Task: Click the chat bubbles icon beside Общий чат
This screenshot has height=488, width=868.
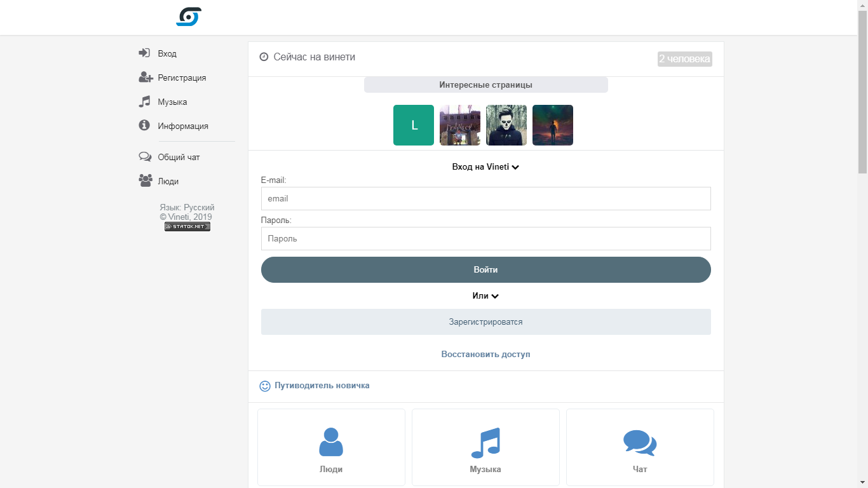Action: point(145,157)
